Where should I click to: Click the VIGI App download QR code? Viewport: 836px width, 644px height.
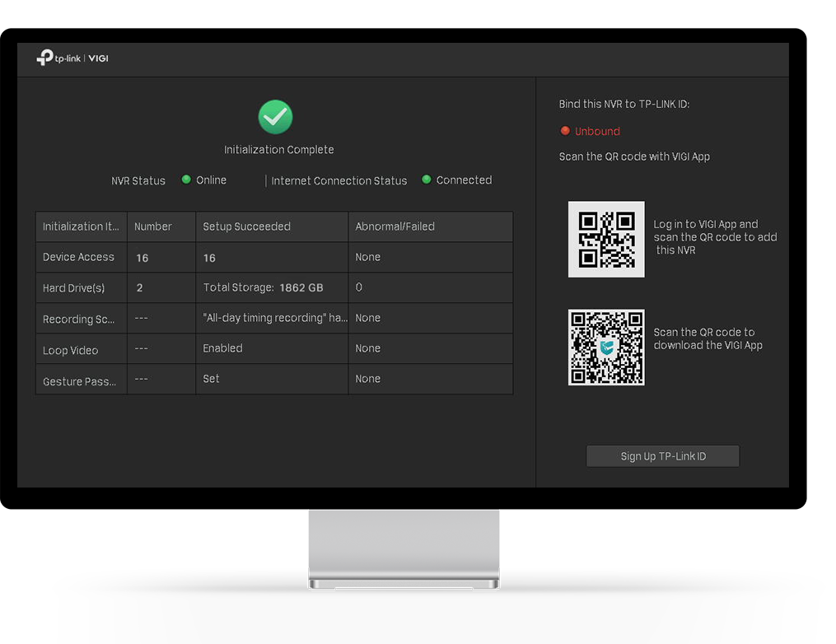[606, 347]
